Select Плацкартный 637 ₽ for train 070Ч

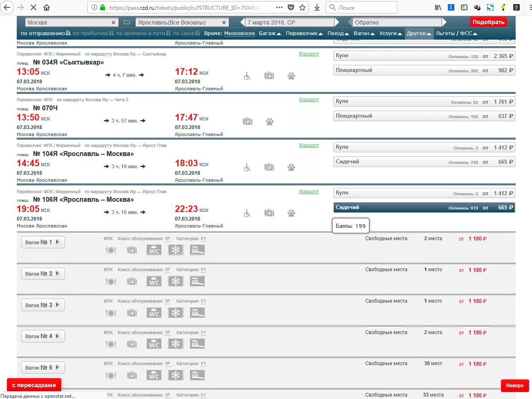[424, 116]
